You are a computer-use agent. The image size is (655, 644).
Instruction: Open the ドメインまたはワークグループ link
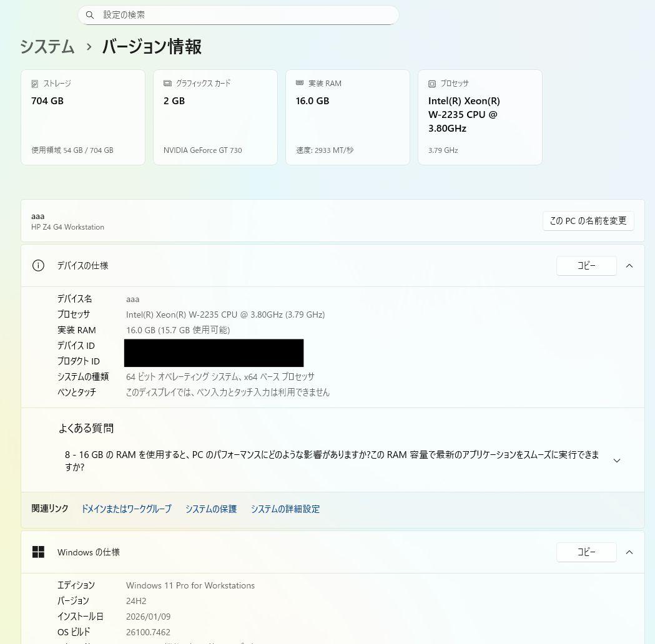127,509
